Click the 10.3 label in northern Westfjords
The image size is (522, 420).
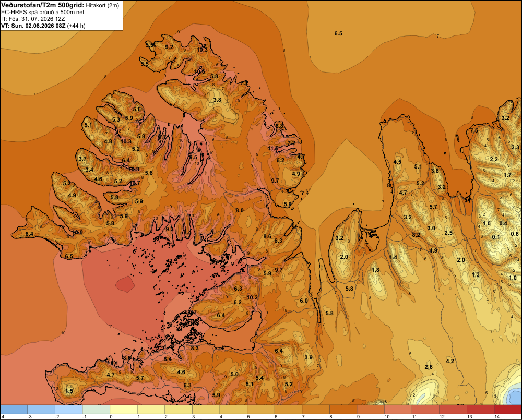click(x=202, y=50)
